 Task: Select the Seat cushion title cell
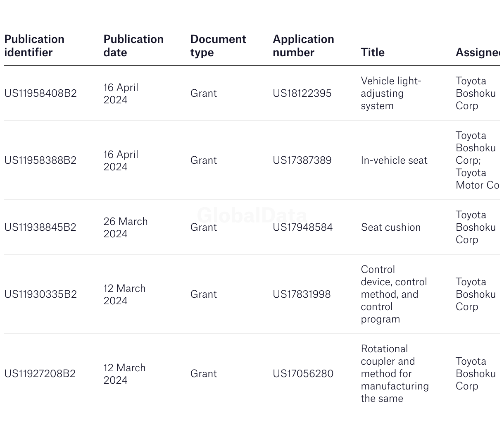[x=391, y=227]
